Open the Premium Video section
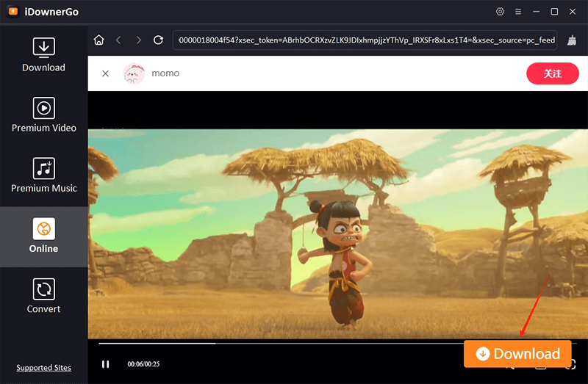588x384 pixels. coord(44,115)
